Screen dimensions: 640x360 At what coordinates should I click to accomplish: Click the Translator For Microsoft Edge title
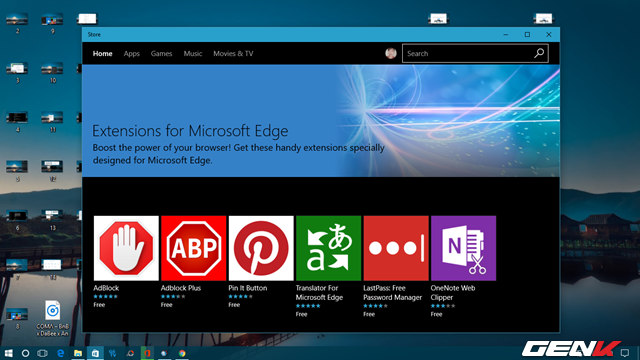(319, 293)
